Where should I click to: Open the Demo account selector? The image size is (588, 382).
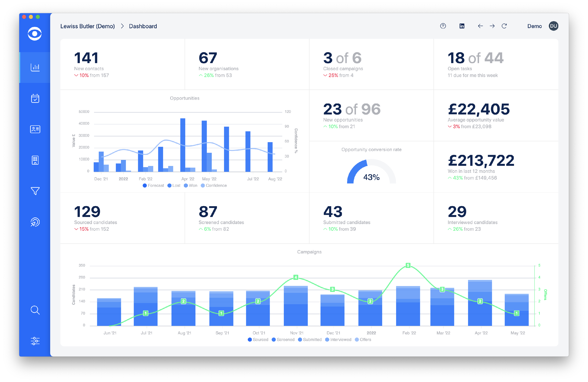point(534,26)
